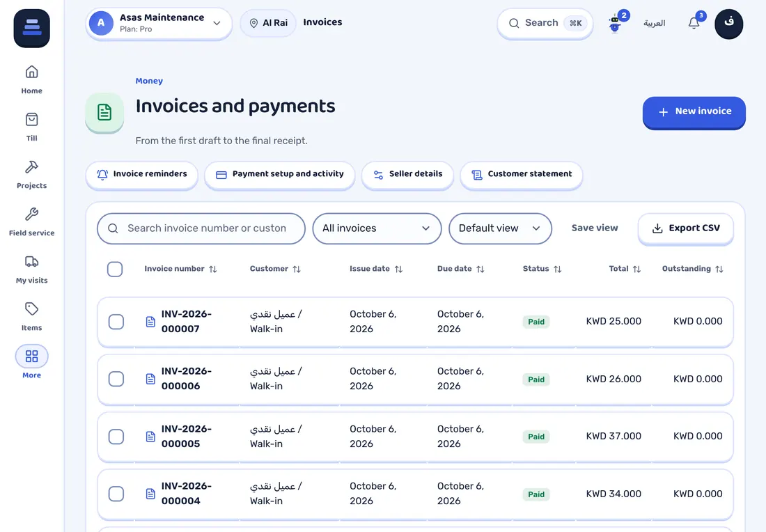The image size is (766, 532).
Task: Click the document icon for INV-2026-000005
Action: (x=151, y=437)
